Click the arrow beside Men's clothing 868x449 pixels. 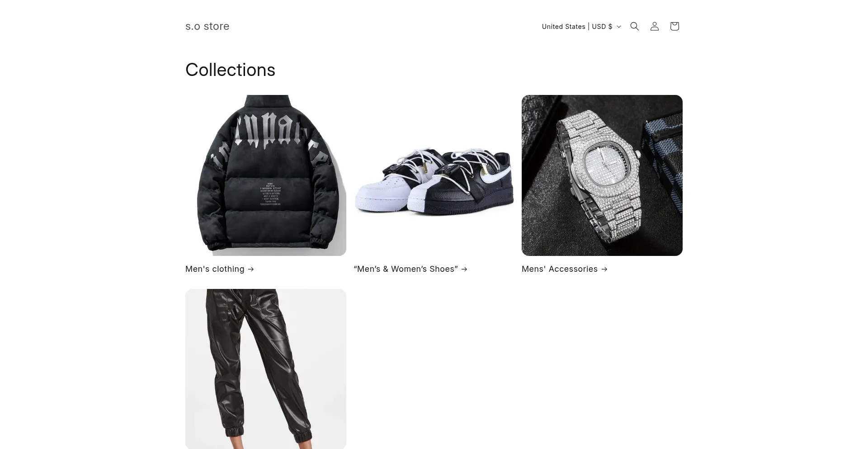251,269
